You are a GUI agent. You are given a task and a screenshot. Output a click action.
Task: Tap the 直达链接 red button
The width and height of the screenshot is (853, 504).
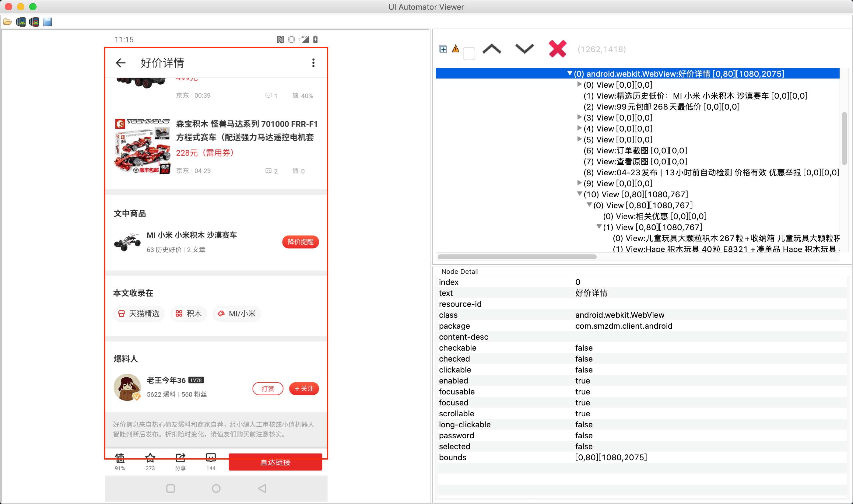click(275, 462)
